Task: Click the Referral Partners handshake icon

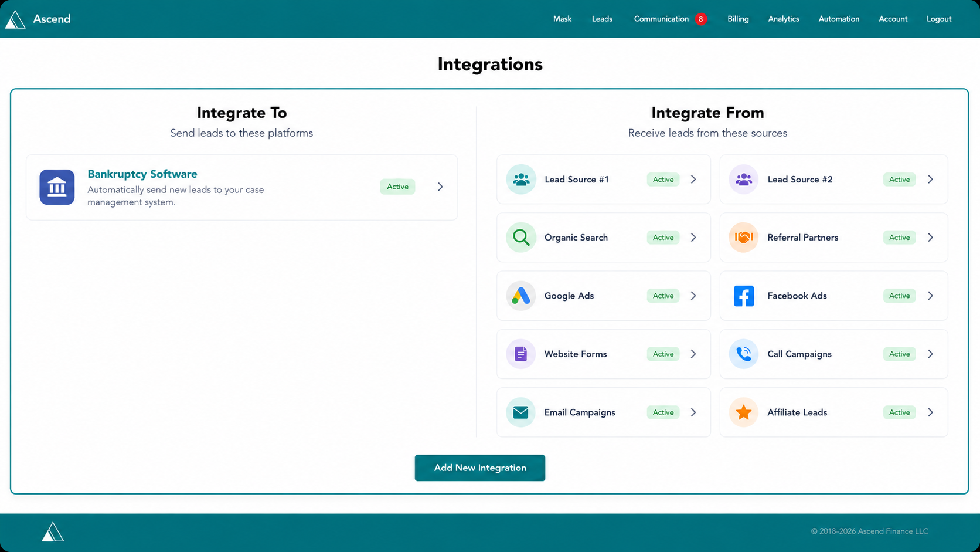Action: pos(743,238)
